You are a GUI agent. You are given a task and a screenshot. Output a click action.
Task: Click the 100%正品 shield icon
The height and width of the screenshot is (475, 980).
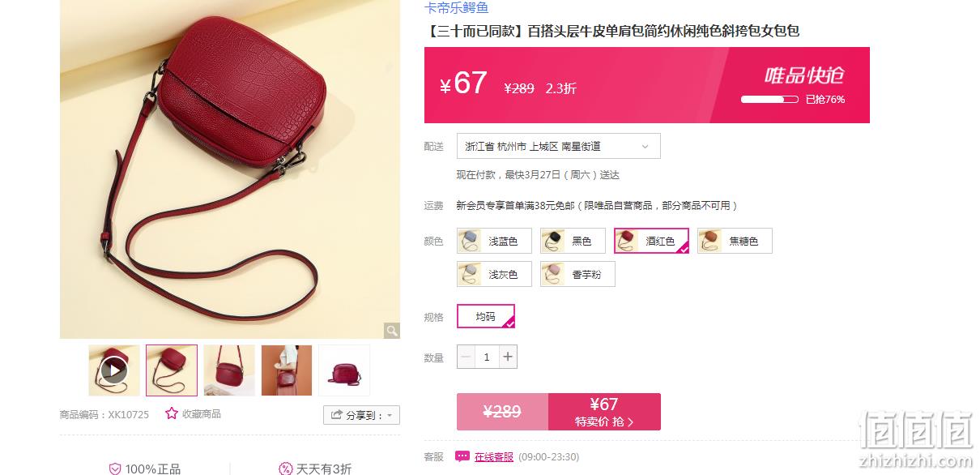115,469
